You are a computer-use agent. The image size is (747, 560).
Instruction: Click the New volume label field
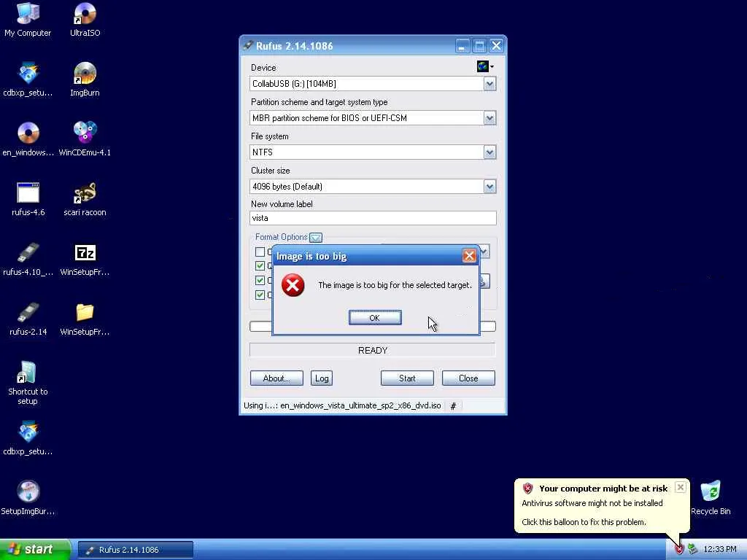pos(373,218)
